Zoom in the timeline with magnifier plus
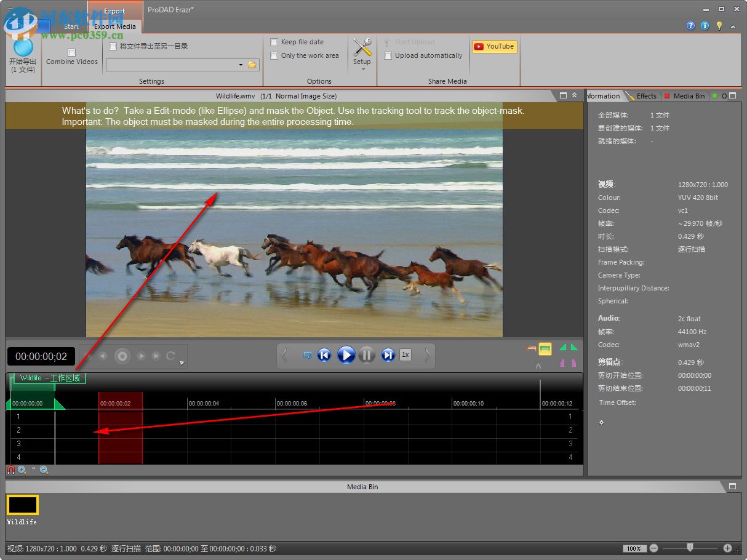 [x=22, y=470]
